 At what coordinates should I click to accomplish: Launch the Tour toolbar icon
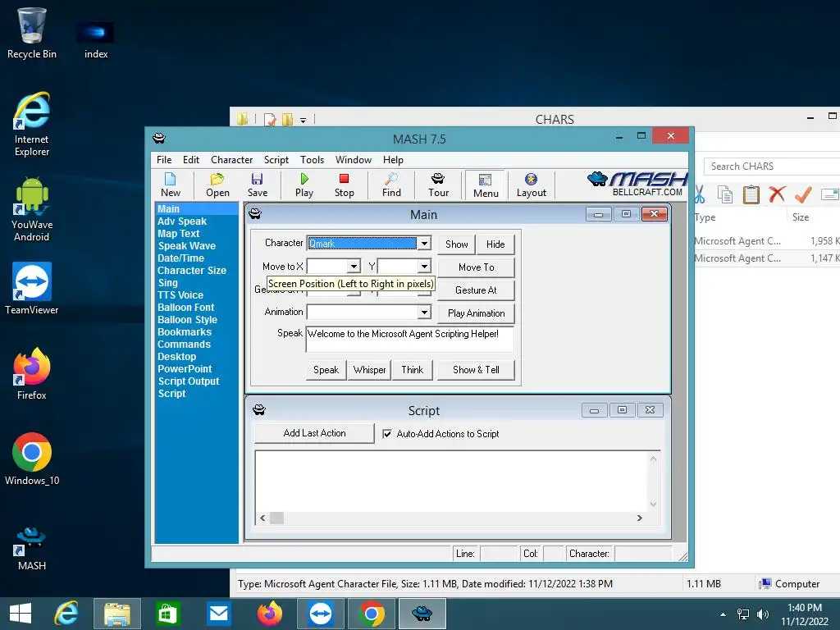click(438, 185)
